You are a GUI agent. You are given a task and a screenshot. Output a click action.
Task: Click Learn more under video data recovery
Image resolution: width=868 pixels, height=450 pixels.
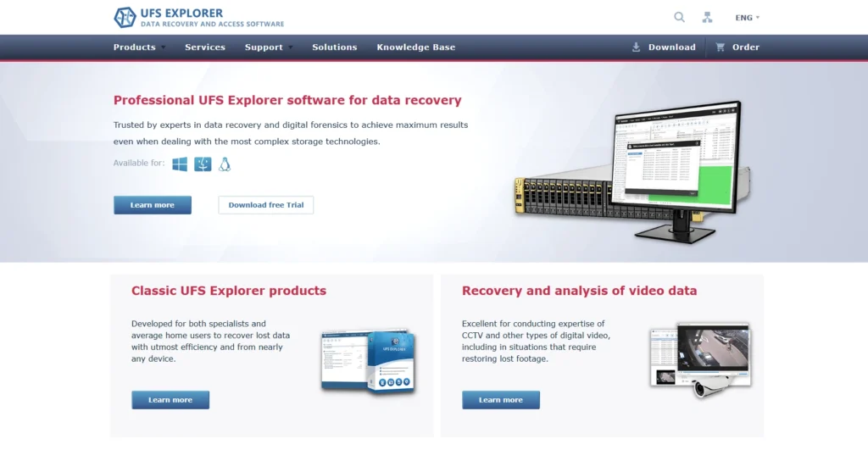tap(501, 400)
